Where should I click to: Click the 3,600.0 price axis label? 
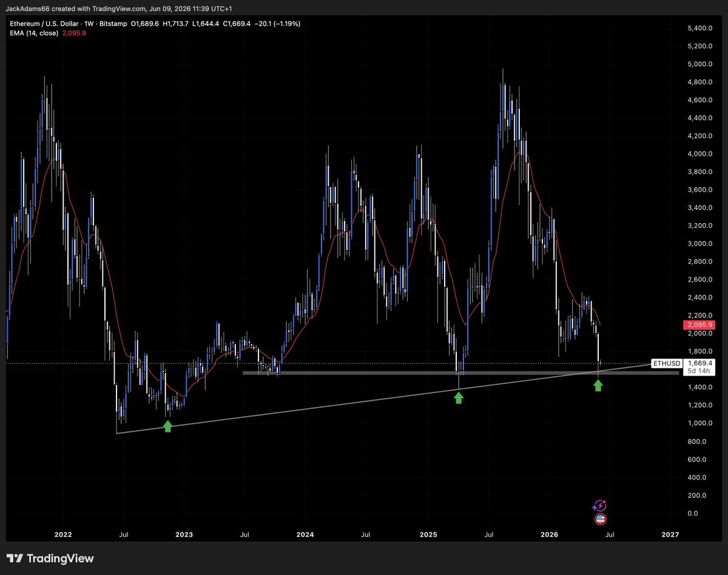click(700, 190)
